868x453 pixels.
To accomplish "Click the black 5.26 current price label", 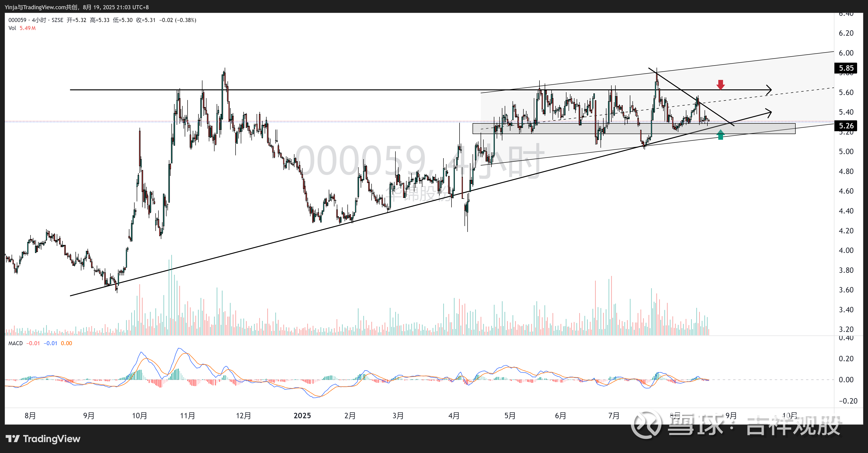I will (846, 126).
